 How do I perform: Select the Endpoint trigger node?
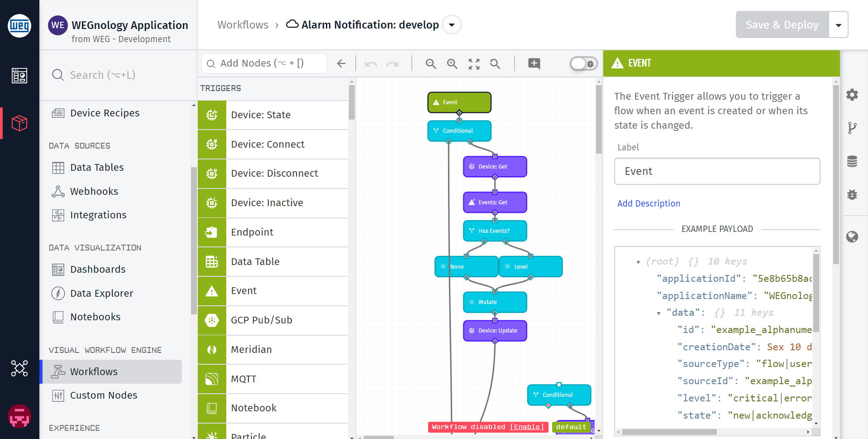tap(272, 232)
